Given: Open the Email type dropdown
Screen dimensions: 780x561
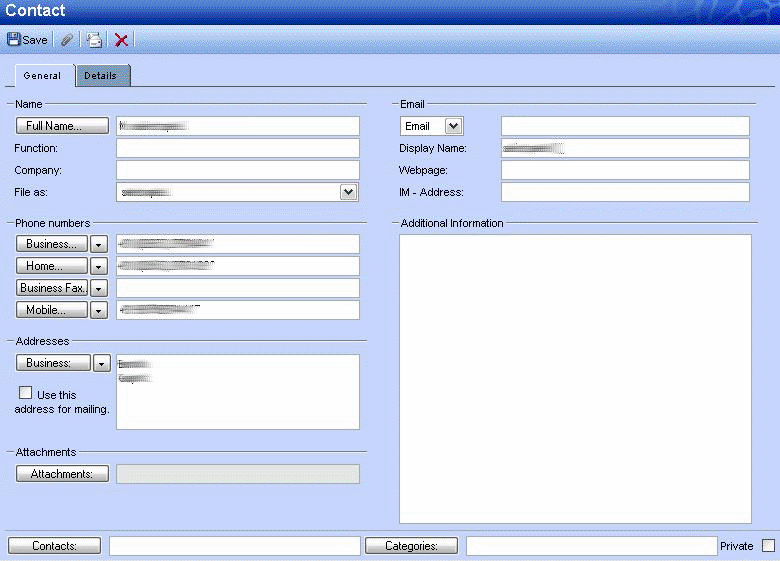Looking at the screenshot, I should pyautogui.click(x=453, y=126).
